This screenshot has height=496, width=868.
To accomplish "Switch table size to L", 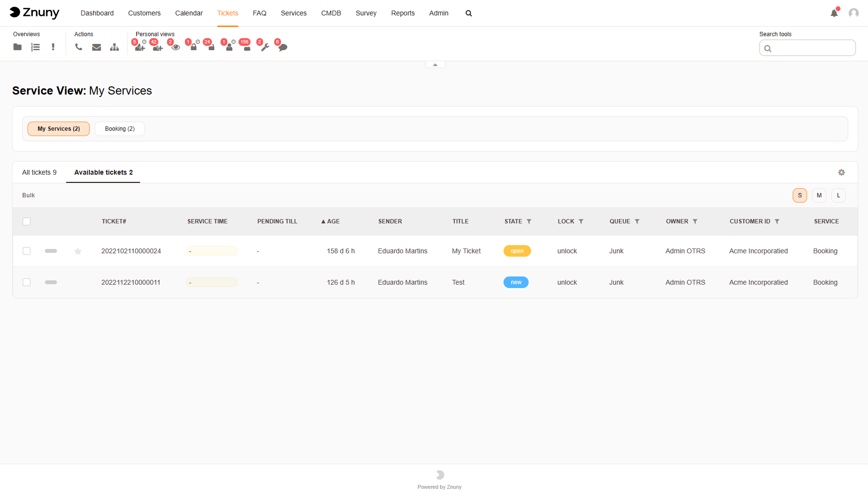I will pyautogui.click(x=839, y=195).
